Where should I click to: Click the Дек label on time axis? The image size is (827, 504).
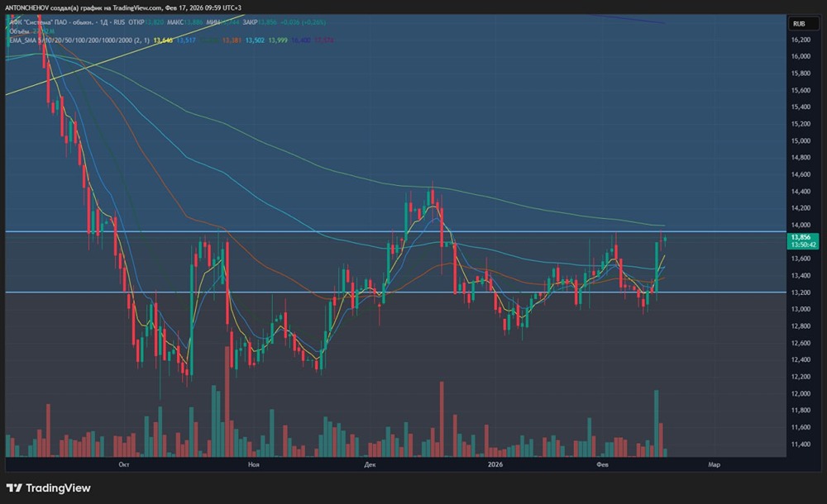coord(369,464)
